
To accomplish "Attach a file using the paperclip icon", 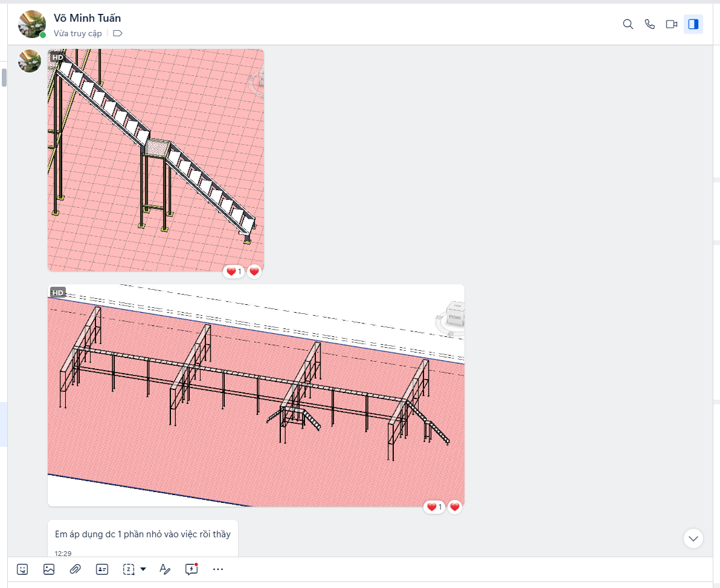I will click(x=76, y=569).
